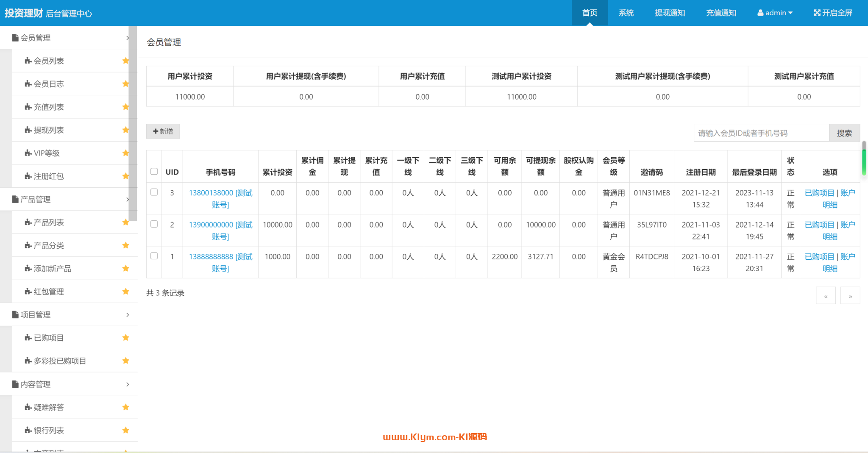Click the green page scrollbar thumb
Viewport: 868px width, 453px height.
click(x=864, y=159)
